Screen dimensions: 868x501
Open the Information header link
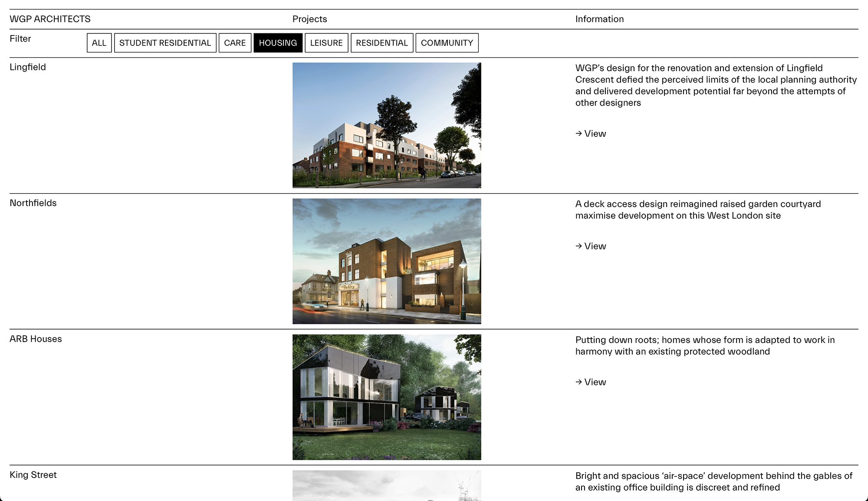tap(599, 19)
